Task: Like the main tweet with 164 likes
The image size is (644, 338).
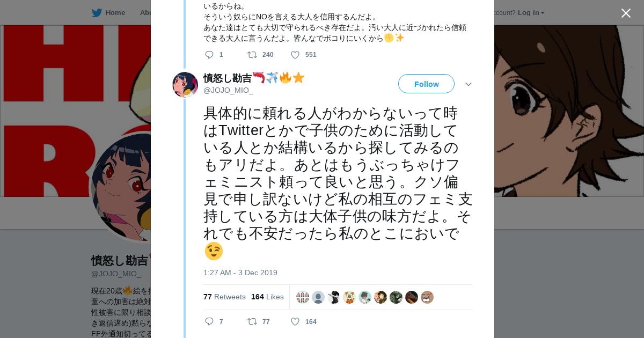Action: [295, 321]
